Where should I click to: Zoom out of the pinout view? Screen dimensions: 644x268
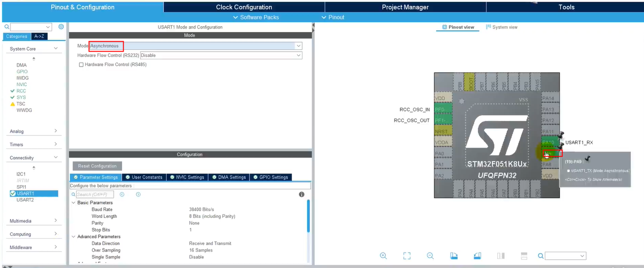[430, 256]
